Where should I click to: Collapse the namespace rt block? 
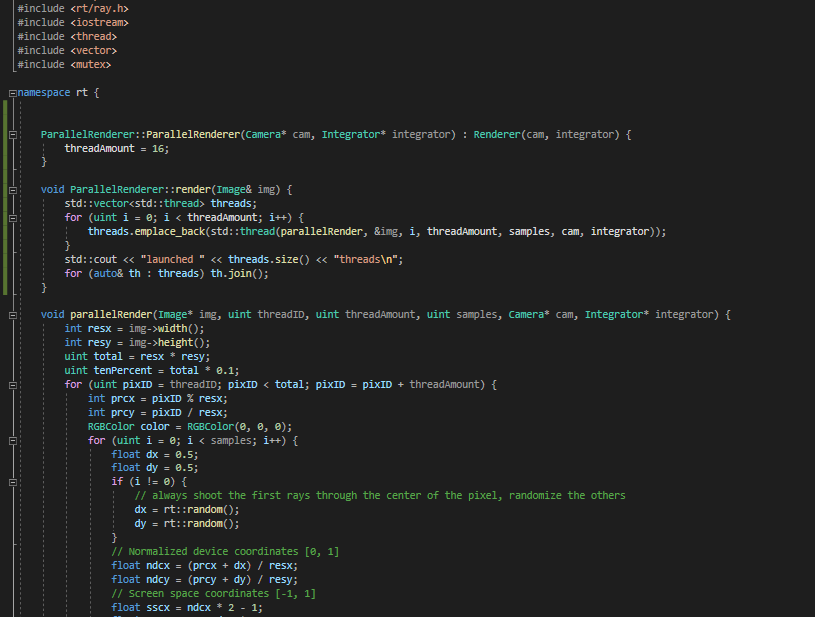tap(12, 94)
